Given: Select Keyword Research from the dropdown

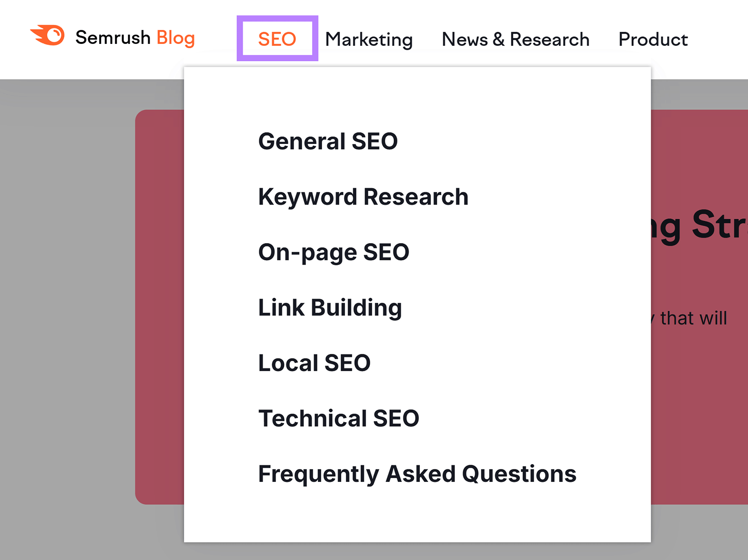Looking at the screenshot, I should [363, 196].
